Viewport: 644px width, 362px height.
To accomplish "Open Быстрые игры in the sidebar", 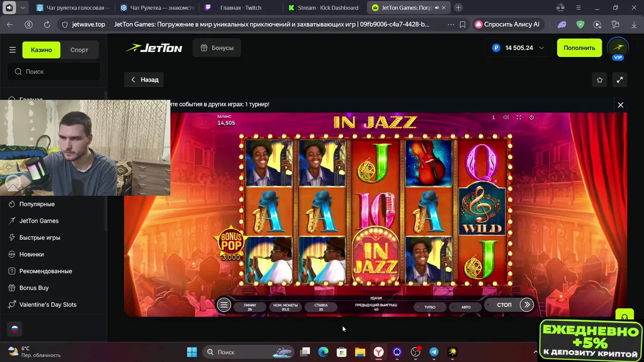I will [40, 237].
